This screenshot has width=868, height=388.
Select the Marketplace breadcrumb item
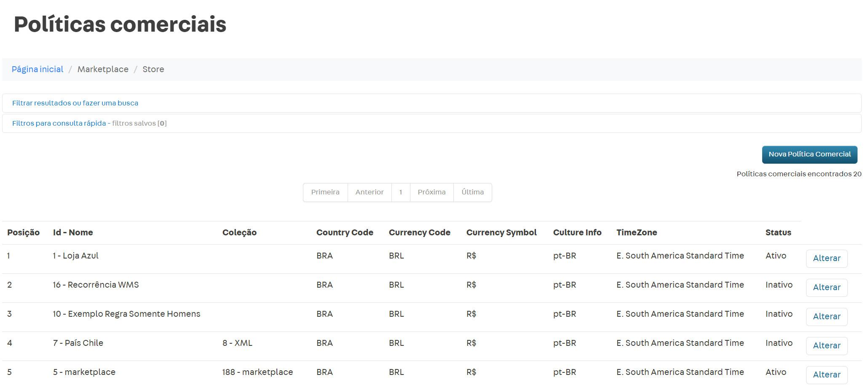pos(103,69)
